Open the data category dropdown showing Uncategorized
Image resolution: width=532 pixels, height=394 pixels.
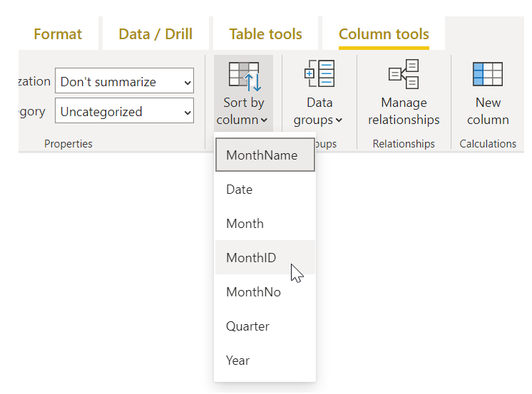click(x=124, y=112)
